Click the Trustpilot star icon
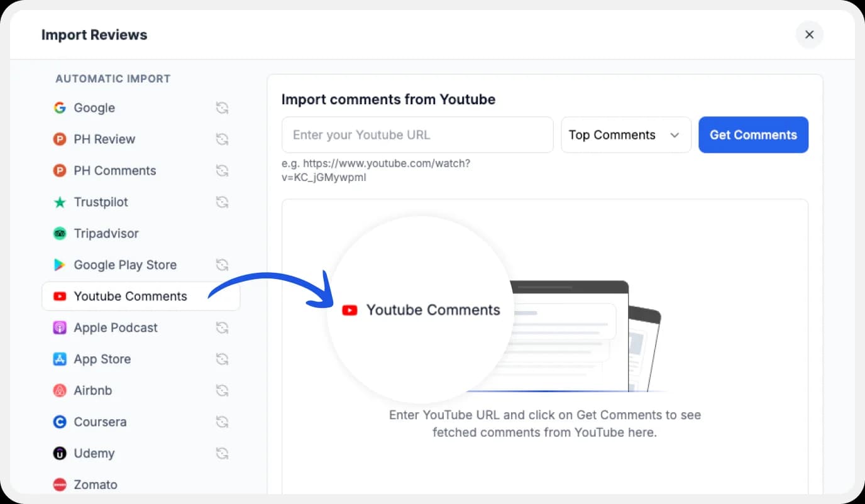The width and height of the screenshot is (865, 504). pyautogui.click(x=60, y=202)
